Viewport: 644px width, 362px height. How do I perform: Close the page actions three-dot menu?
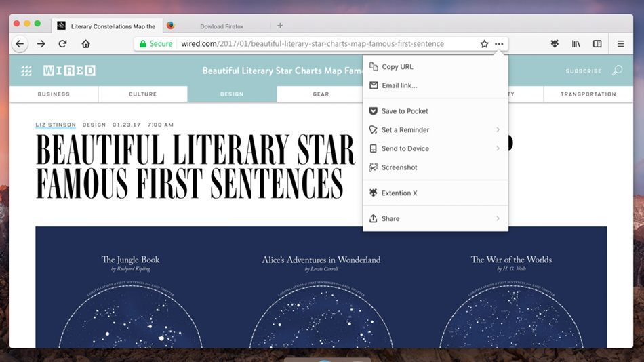point(499,44)
